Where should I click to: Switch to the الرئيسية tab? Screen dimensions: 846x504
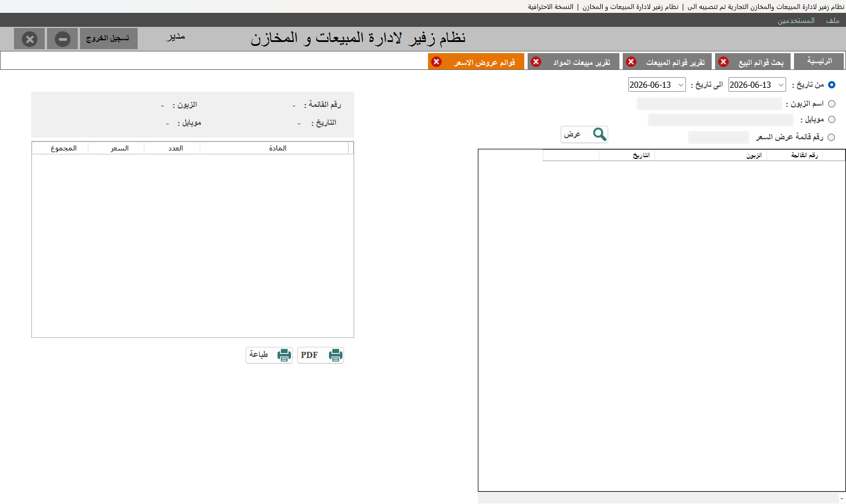coord(819,61)
